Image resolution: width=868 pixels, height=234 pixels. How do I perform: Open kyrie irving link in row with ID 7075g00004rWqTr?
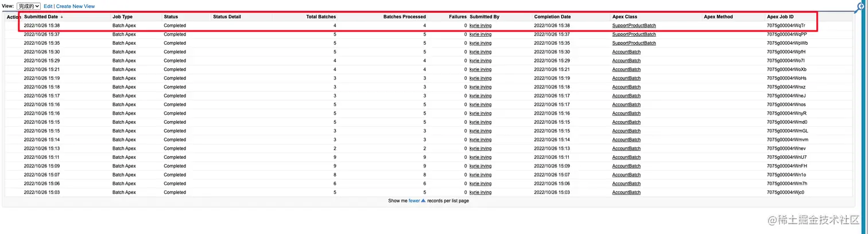(x=480, y=26)
